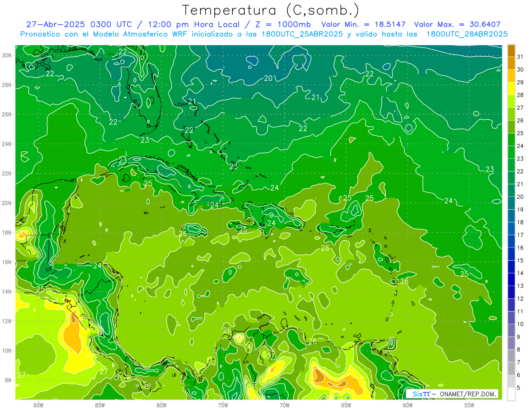Click the 26N latitude axis label
This screenshot has width=532, height=411.
(x=6, y=114)
